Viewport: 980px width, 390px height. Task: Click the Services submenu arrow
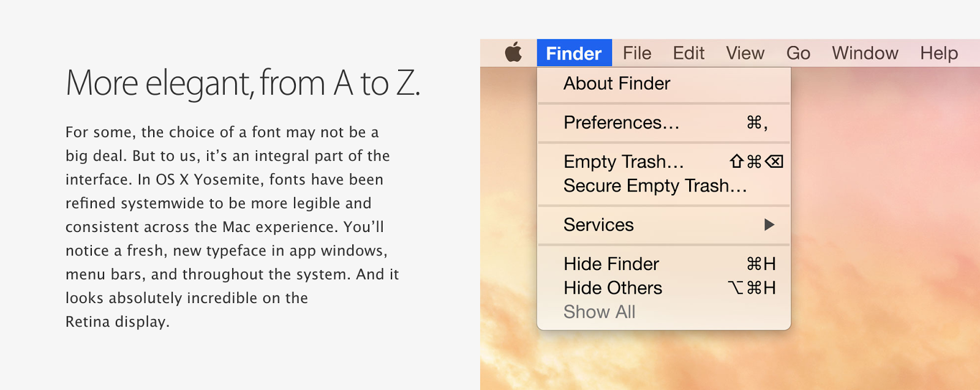click(x=769, y=225)
